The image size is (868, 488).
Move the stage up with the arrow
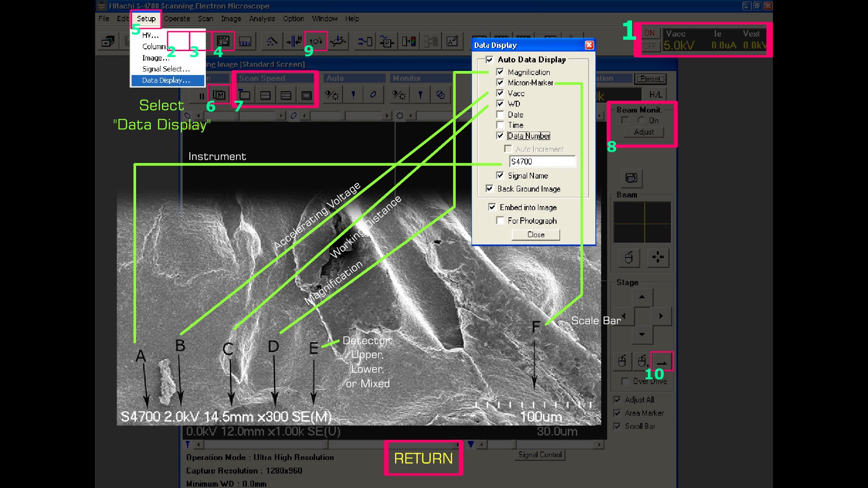(642, 297)
